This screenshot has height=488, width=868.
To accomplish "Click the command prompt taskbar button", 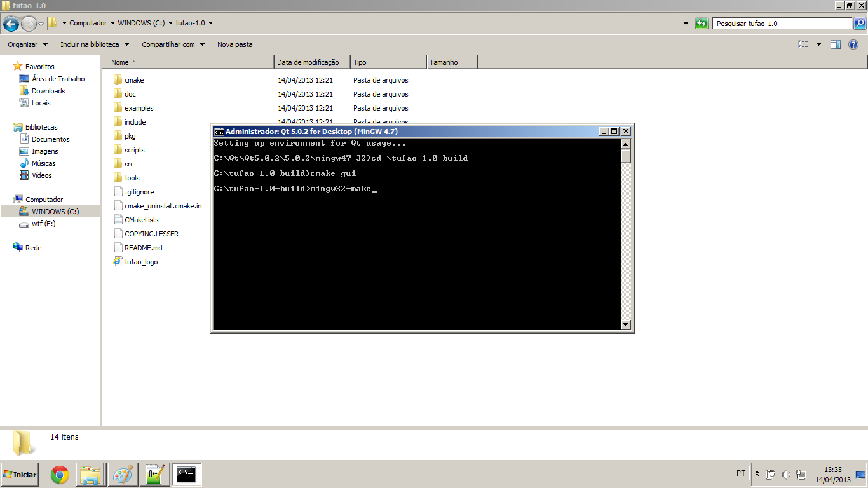I will pos(186,475).
